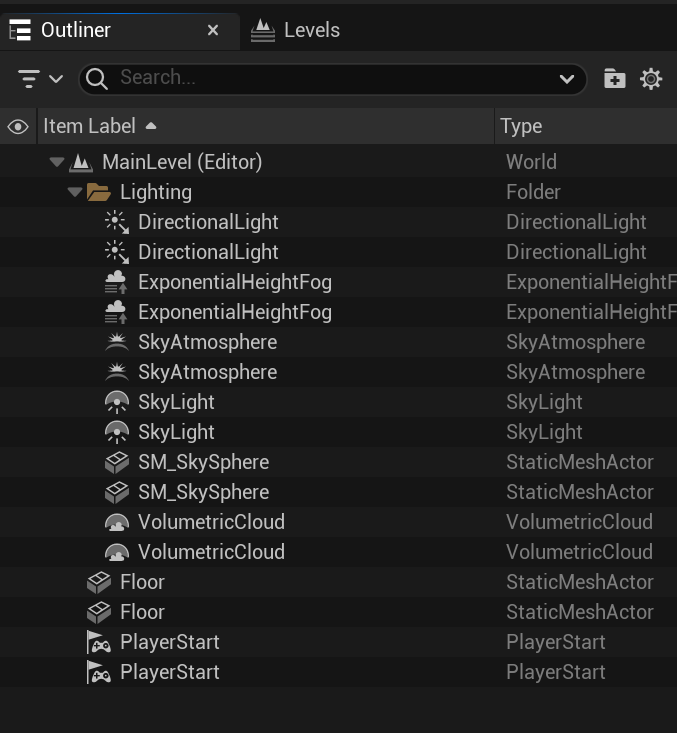Viewport: 677px width, 733px height.
Task: Click the Folder type cell
Action: click(533, 192)
